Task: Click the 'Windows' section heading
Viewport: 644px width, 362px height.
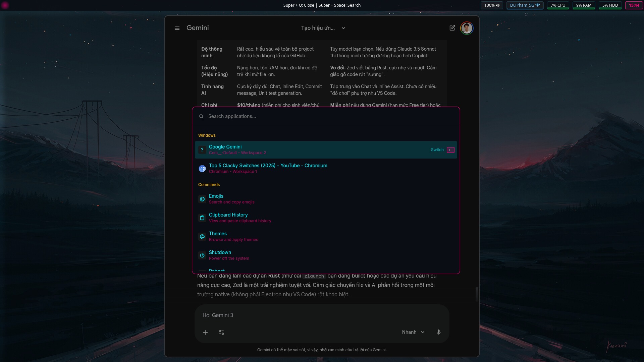Action: pos(207,135)
